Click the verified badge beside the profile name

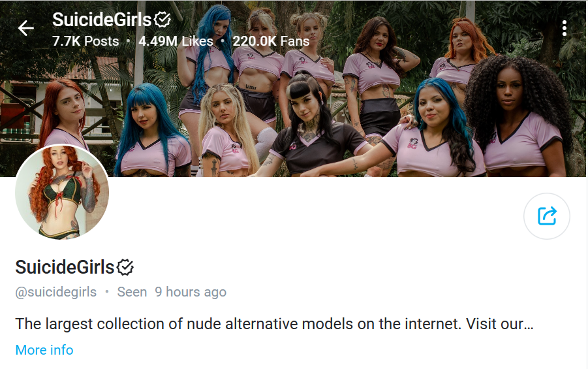click(125, 267)
